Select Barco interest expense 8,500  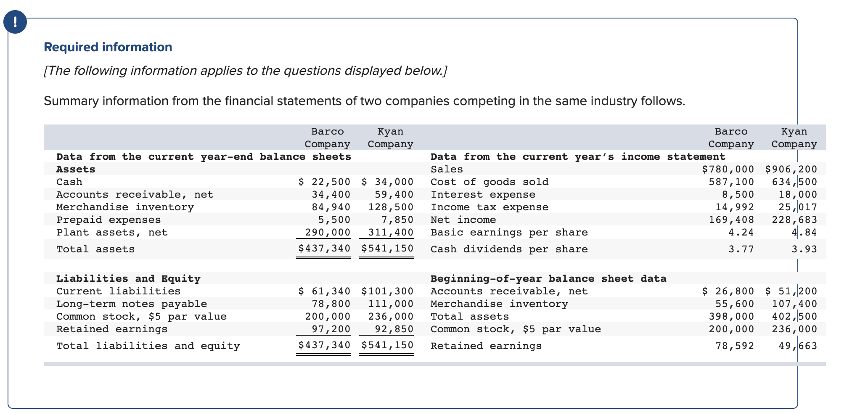click(x=738, y=194)
